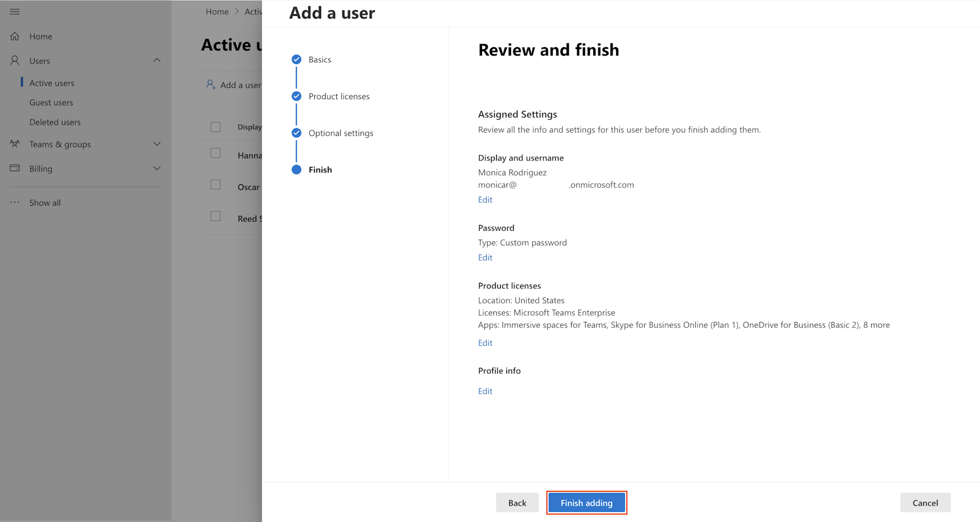Click the Basics step checkmark icon
The height and width of the screenshot is (522, 980).
pyautogui.click(x=296, y=60)
